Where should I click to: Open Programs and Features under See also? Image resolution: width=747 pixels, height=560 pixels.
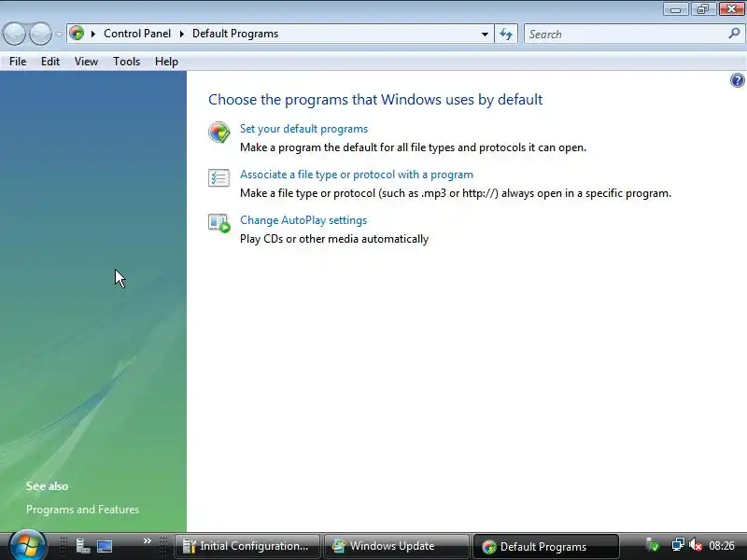82,510
